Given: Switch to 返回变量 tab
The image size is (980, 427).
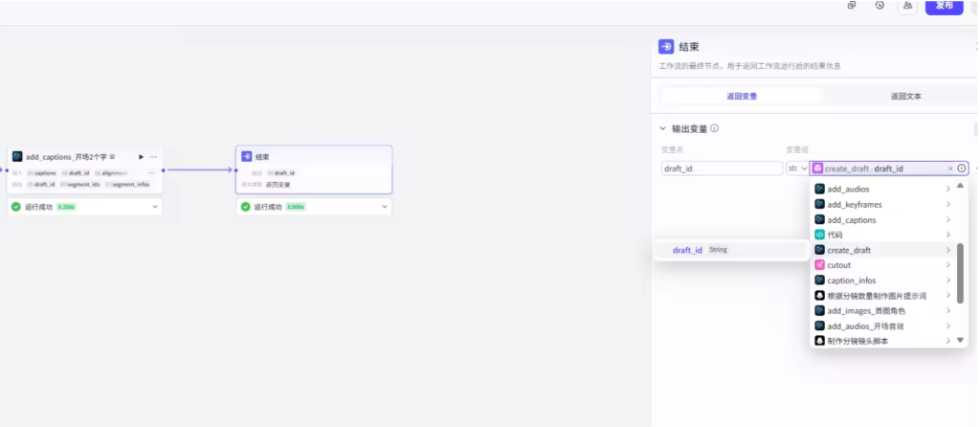Looking at the screenshot, I should click(742, 96).
